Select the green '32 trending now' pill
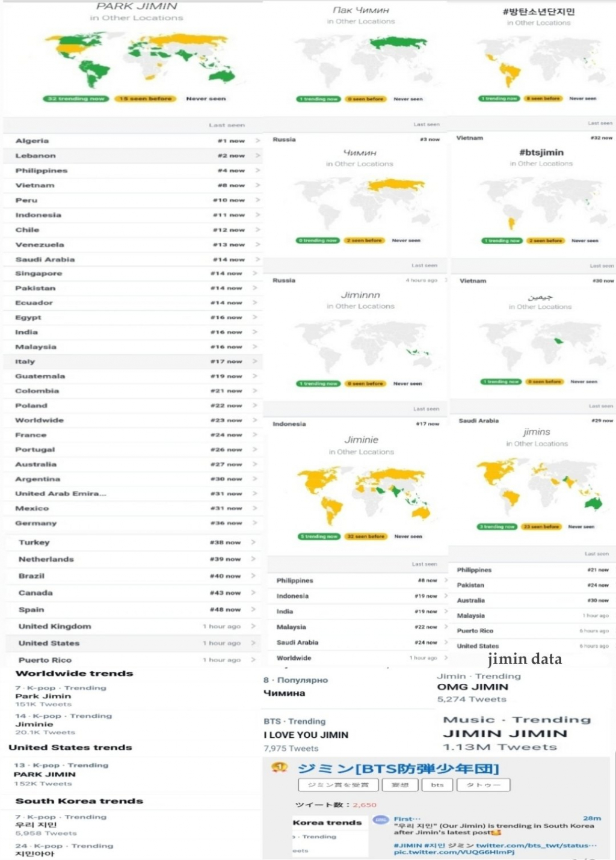Image resolution: width=616 pixels, height=860 pixels. pos(76,99)
